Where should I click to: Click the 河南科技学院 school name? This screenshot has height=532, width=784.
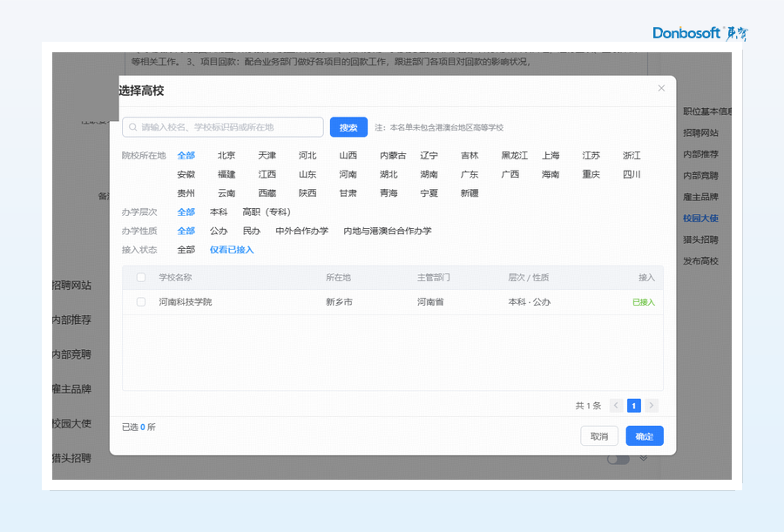click(x=186, y=302)
